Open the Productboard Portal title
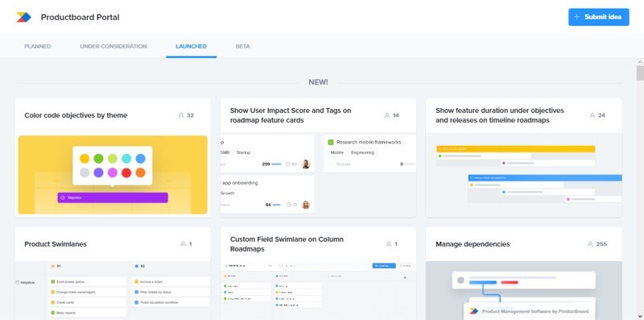644x320 pixels. pos(80,17)
